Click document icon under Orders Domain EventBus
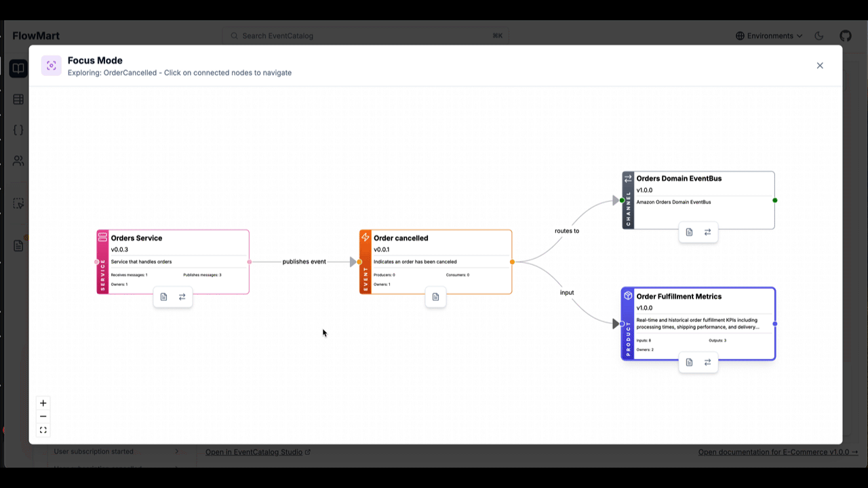This screenshot has height=488, width=868. pos(689,232)
